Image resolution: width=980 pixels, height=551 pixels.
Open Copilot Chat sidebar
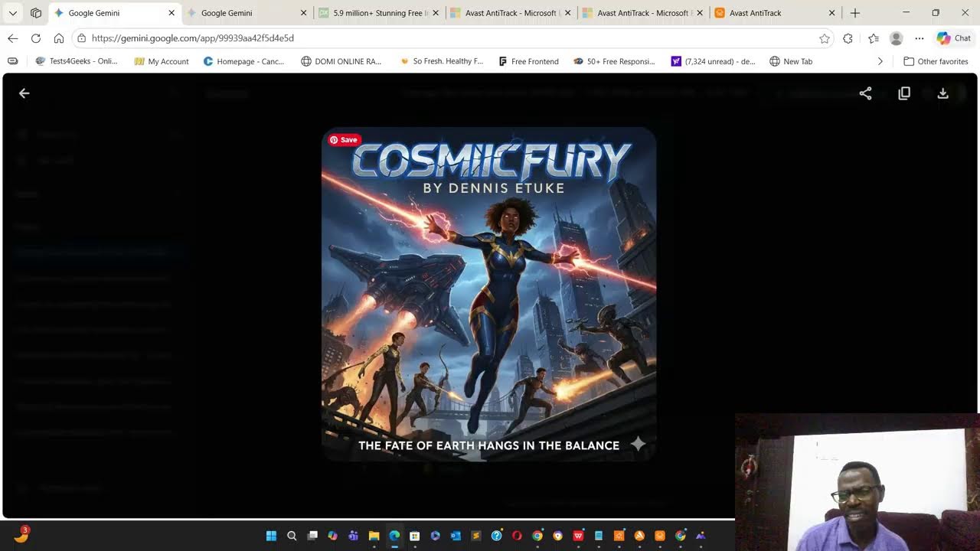pos(954,38)
